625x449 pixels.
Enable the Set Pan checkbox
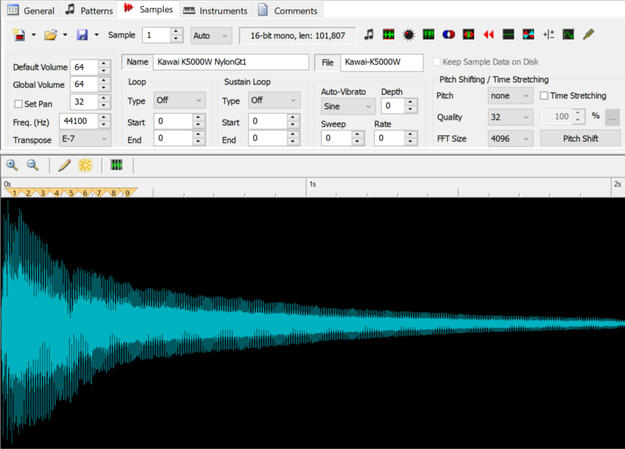pos(19,103)
